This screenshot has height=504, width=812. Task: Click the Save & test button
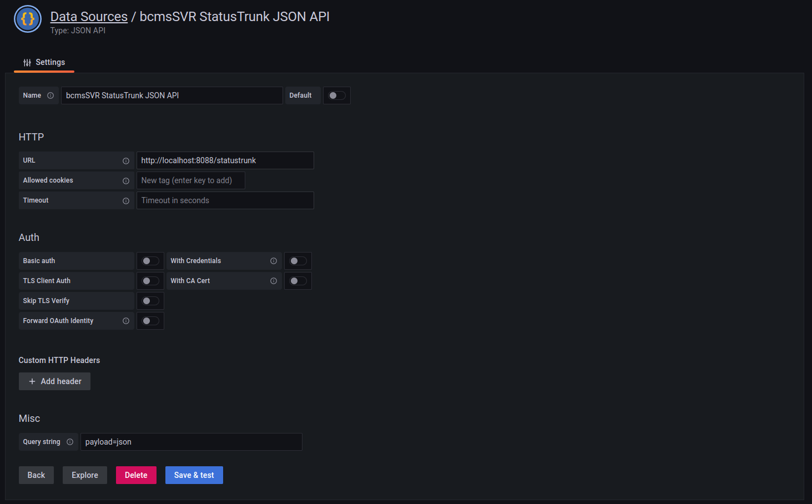tap(194, 475)
